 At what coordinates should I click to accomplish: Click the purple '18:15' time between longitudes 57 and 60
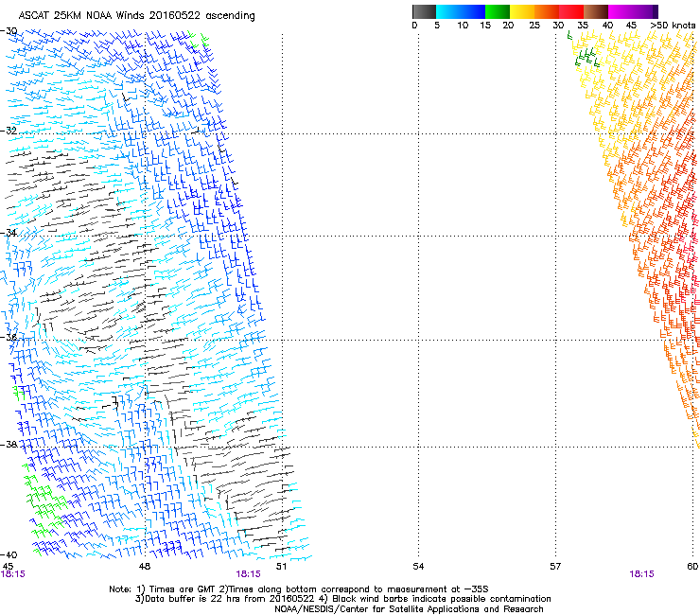[x=641, y=574]
